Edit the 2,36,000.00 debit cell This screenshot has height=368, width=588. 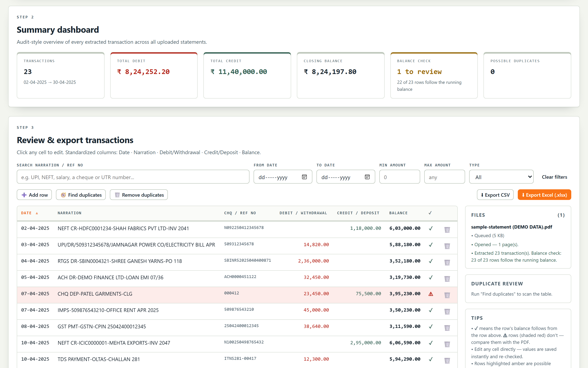[313, 261]
